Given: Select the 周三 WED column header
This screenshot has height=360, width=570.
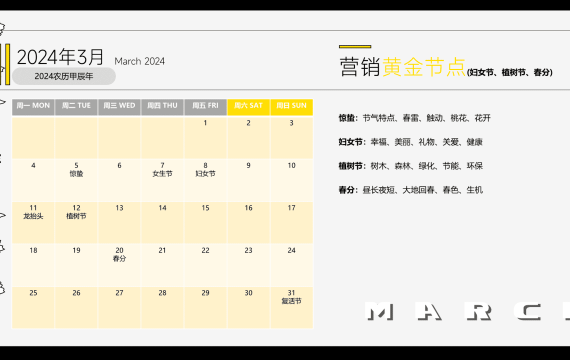Looking at the screenshot, I should [119, 106].
